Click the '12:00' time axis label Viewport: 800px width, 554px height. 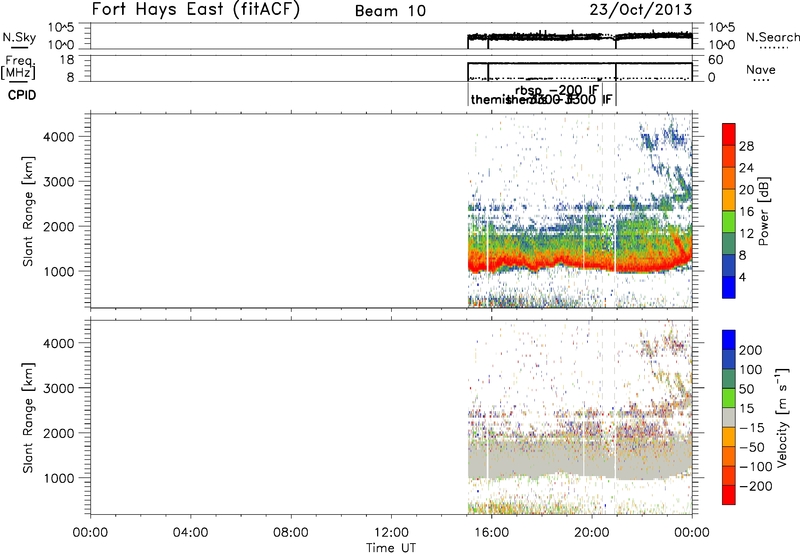(x=391, y=533)
